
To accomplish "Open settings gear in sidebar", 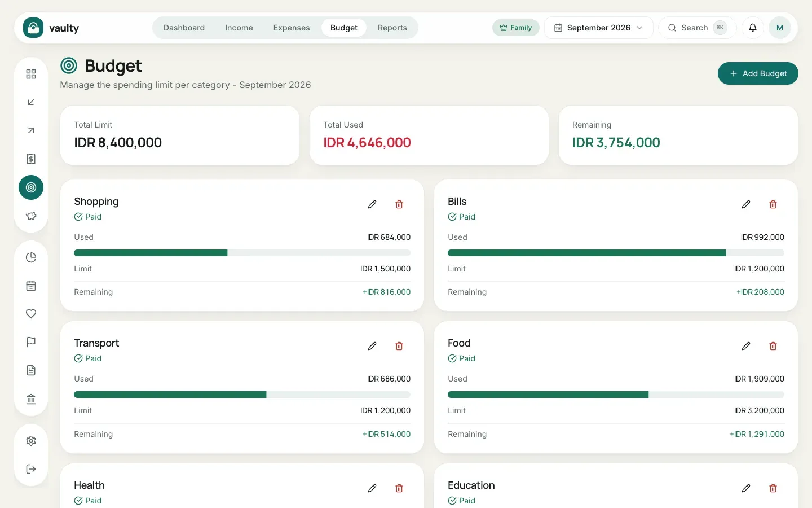I will tap(31, 441).
